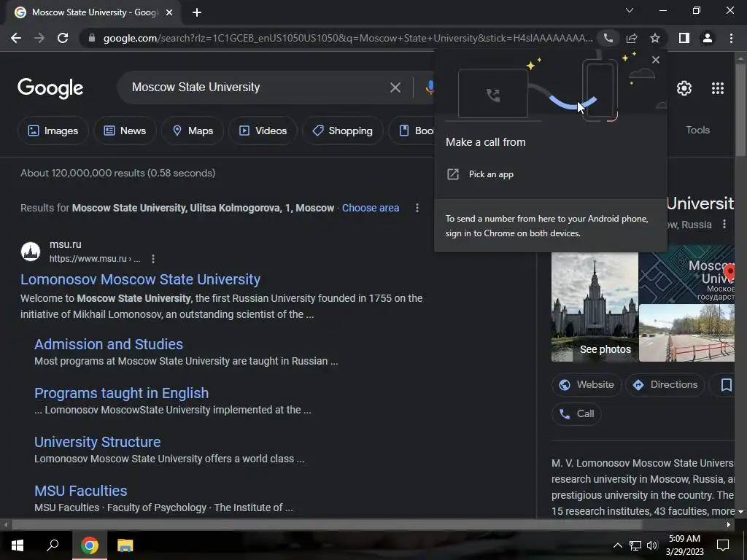
Task: Clear the search box text
Action: tap(395, 87)
